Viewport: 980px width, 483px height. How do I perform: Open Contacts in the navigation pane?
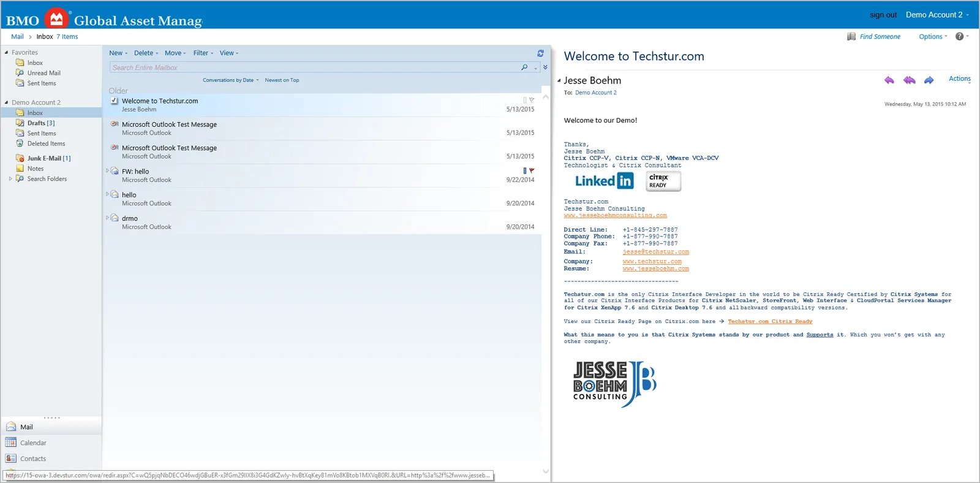33,458
